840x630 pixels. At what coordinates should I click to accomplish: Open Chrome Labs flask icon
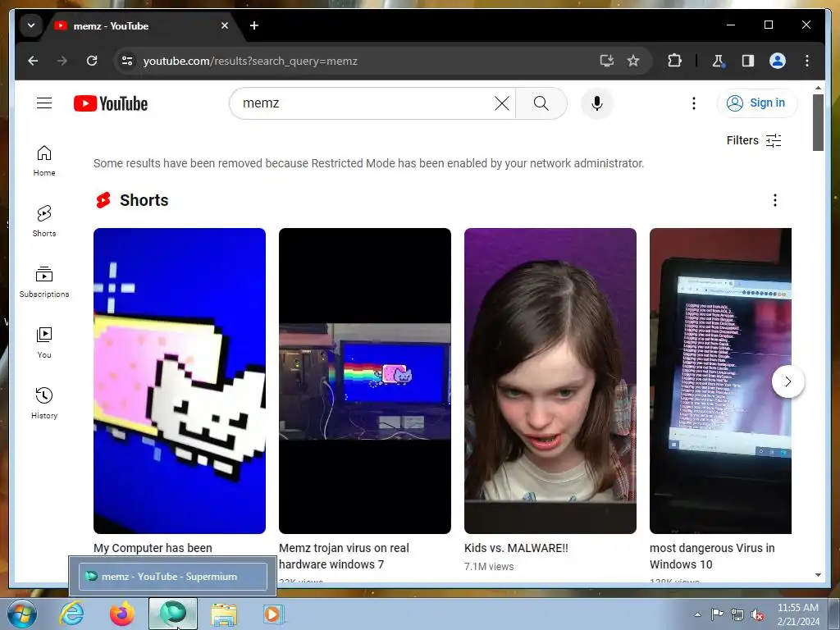718,61
